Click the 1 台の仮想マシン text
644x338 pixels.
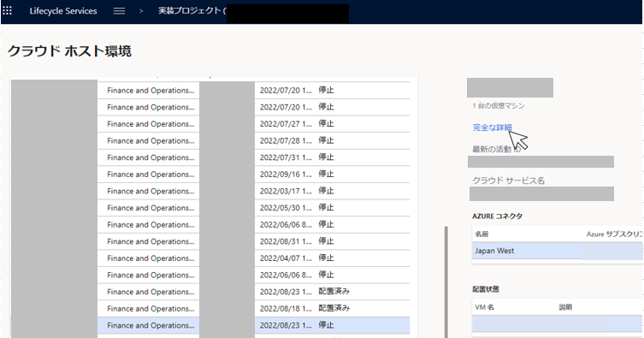pyautogui.click(x=499, y=106)
